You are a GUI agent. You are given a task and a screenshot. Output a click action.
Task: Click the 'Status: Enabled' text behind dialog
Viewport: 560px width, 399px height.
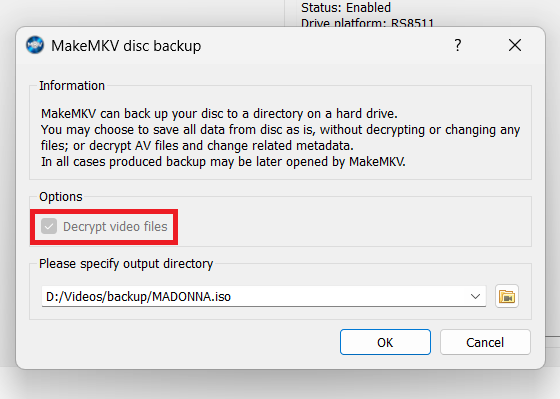point(346,7)
